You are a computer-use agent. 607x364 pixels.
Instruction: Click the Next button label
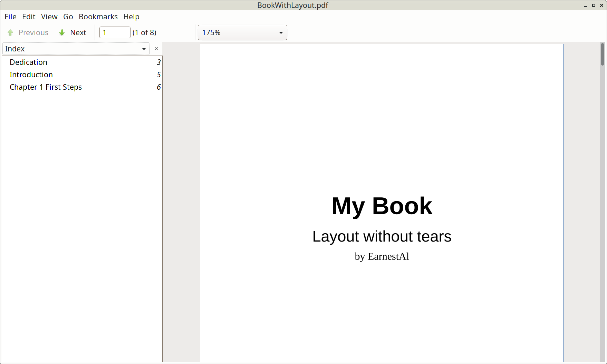click(x=78, y=32)
